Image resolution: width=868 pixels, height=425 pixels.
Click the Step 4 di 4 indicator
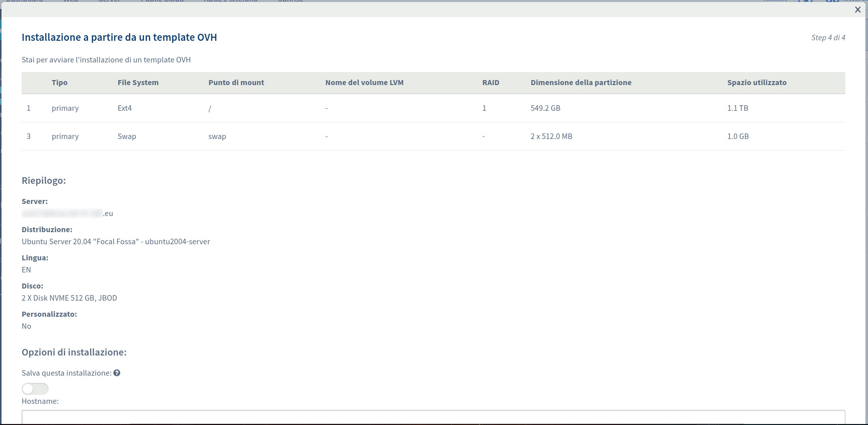828,38
